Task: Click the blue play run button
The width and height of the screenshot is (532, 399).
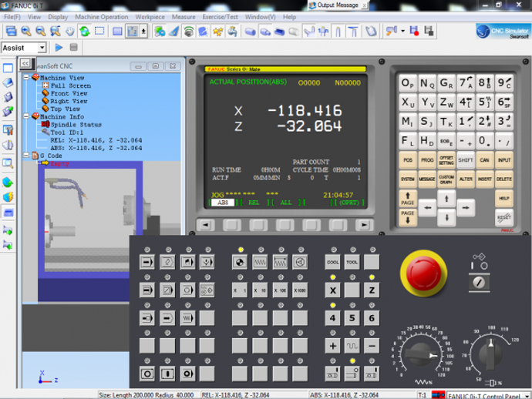Action: click(x=59, y=48)
